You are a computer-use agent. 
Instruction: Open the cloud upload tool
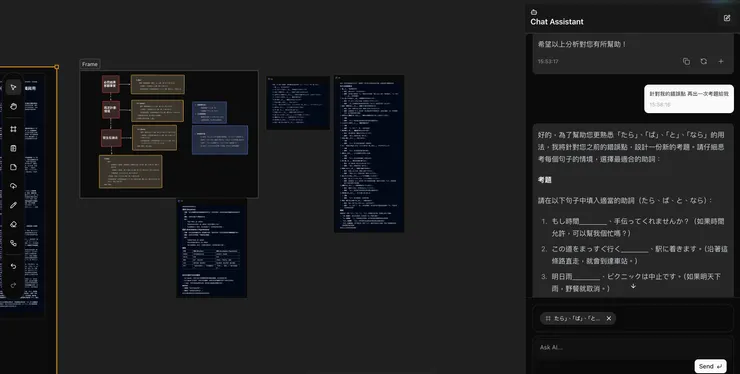[13, 186]
